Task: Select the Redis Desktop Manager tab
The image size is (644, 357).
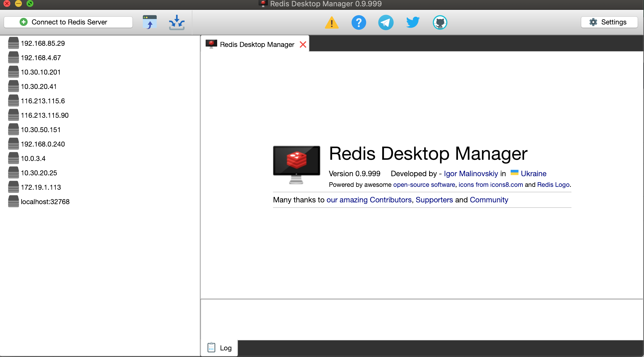Action: (255, 44)
